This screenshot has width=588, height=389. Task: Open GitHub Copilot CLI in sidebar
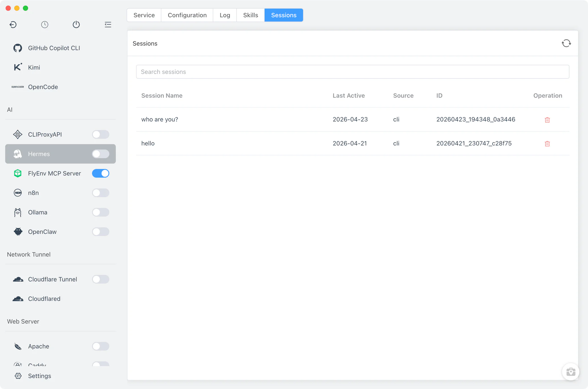60,48
